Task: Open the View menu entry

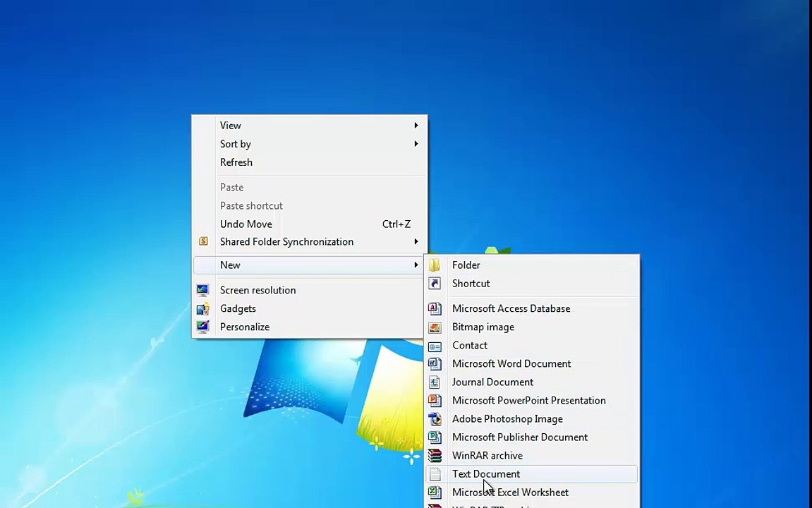Action: point(309,126)
